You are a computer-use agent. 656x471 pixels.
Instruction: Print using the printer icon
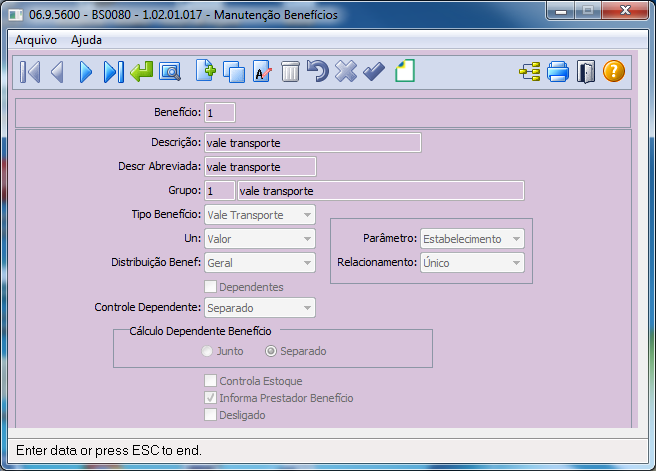(x=558, y=72)
